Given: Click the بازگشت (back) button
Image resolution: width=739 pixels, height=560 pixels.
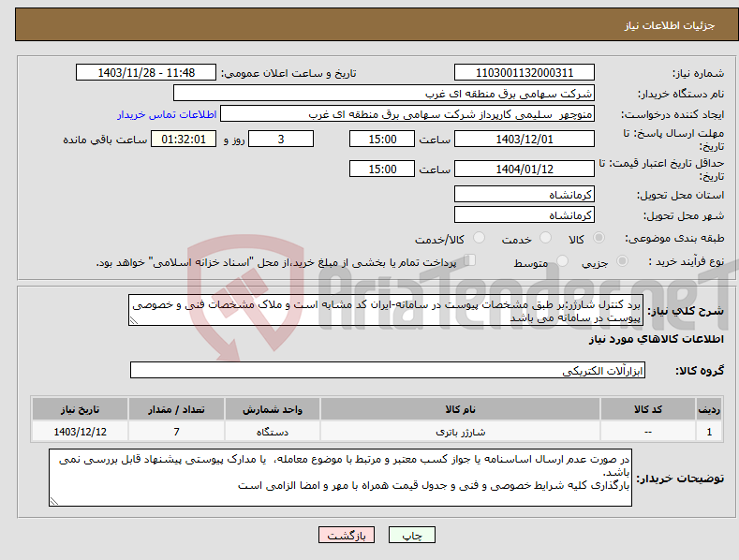Looking at the screenshot, I should (347, 535).
